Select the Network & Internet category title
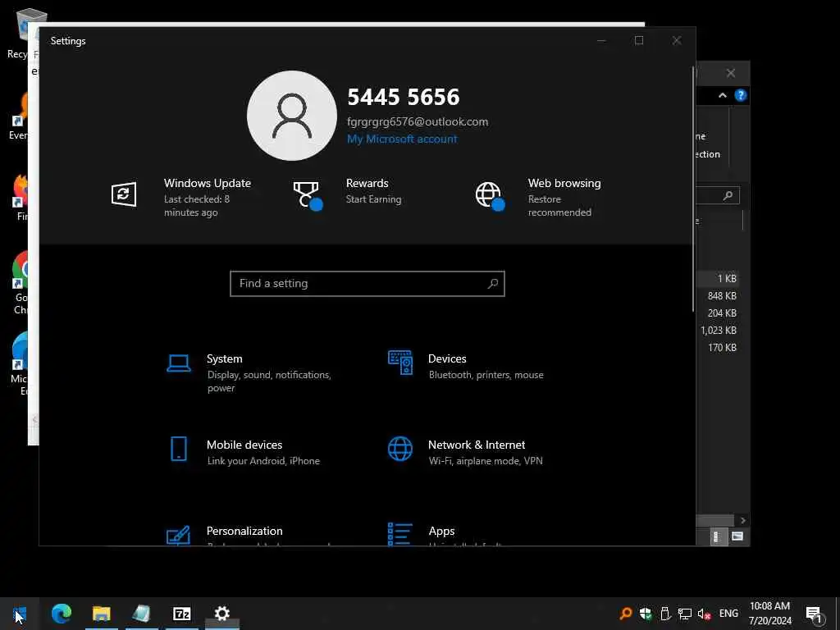The width and height of the screenshot is (840, 630). point(477,445)
